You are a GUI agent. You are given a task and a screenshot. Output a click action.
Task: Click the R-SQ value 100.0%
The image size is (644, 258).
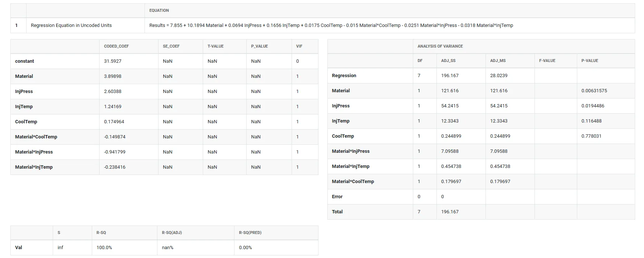point(104,248)
